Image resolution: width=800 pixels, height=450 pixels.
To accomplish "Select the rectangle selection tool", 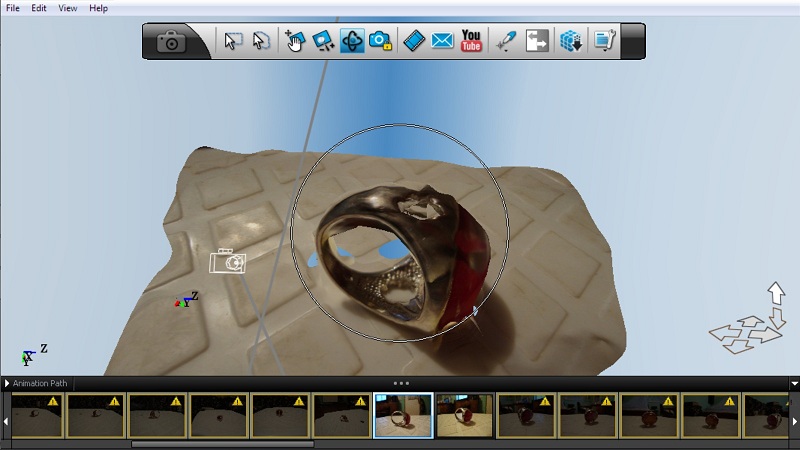I will click(233, 41).
